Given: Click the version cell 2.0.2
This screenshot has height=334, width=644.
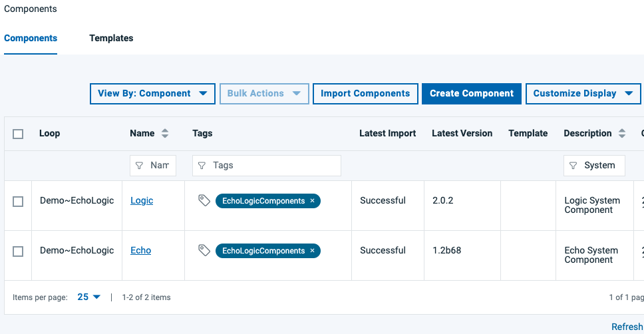Looking at the screenshot, I should 443,200.
